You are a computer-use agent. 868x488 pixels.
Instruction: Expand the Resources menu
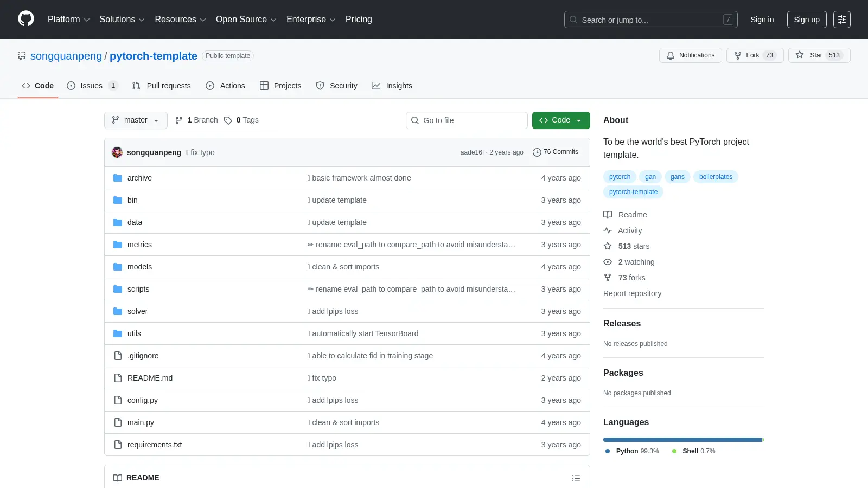[180, 20]
